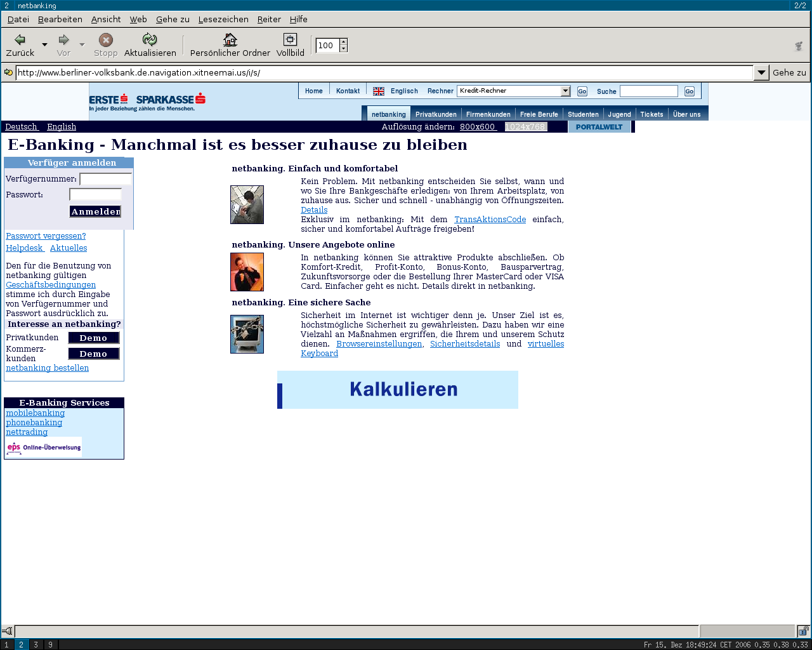Select the Firmenkunden navigation tab

[x=488, y=114]
